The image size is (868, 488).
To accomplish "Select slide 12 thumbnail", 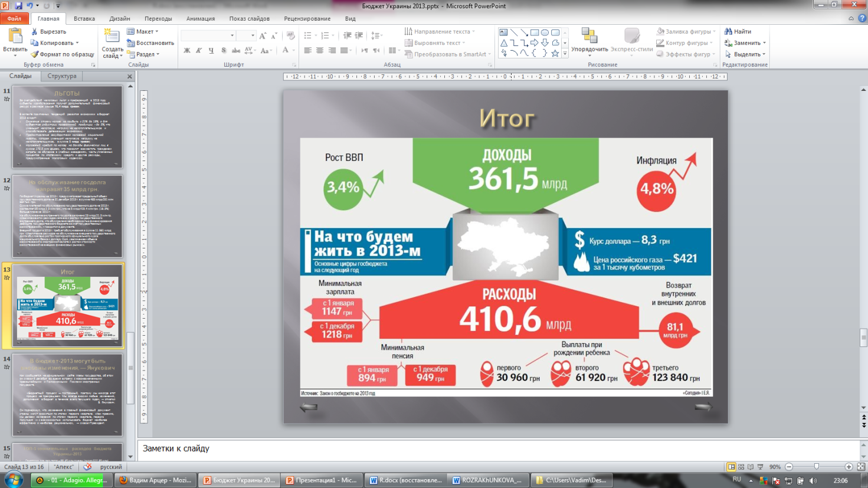I will [67, 216].
